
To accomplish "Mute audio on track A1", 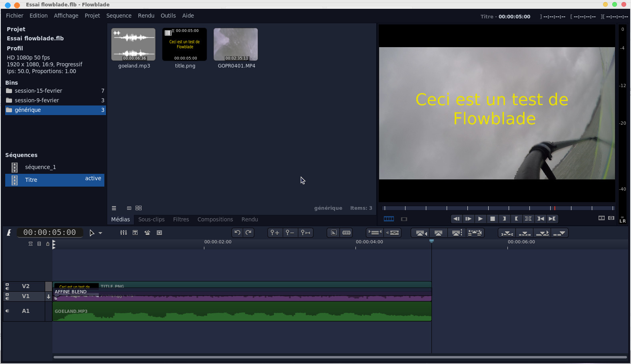I will [x=7, y=311].
